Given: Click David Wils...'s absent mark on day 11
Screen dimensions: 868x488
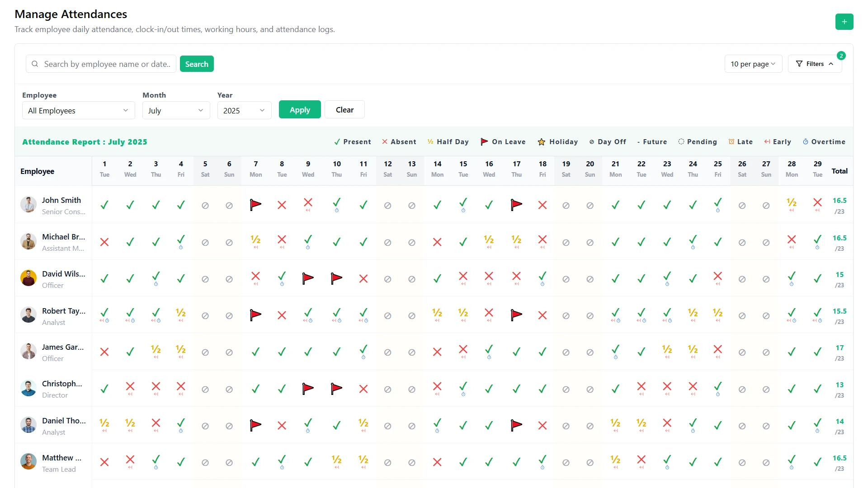Looking at the screenshot, I should [x=363, y=279].
